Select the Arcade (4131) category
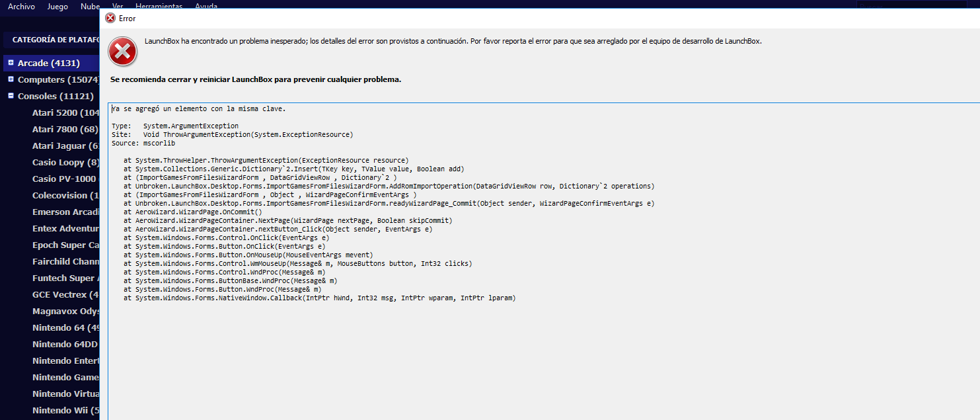Image resolution: width=980 pixels, height=420 pixels. tap(49, 63)
